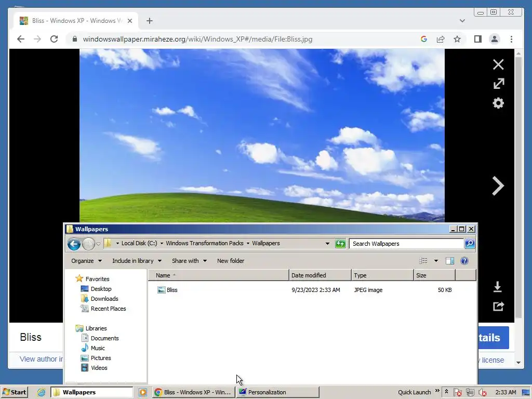Go back in Chrome history
This screenshot has height=399, width=532.
pyautogui.click(x=21, y=39)
